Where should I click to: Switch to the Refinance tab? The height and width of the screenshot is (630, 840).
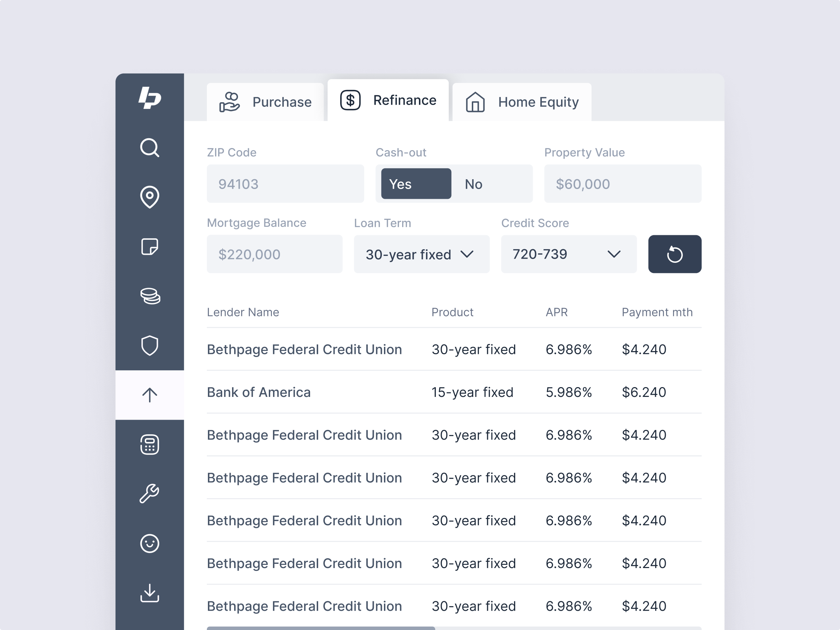388,100
